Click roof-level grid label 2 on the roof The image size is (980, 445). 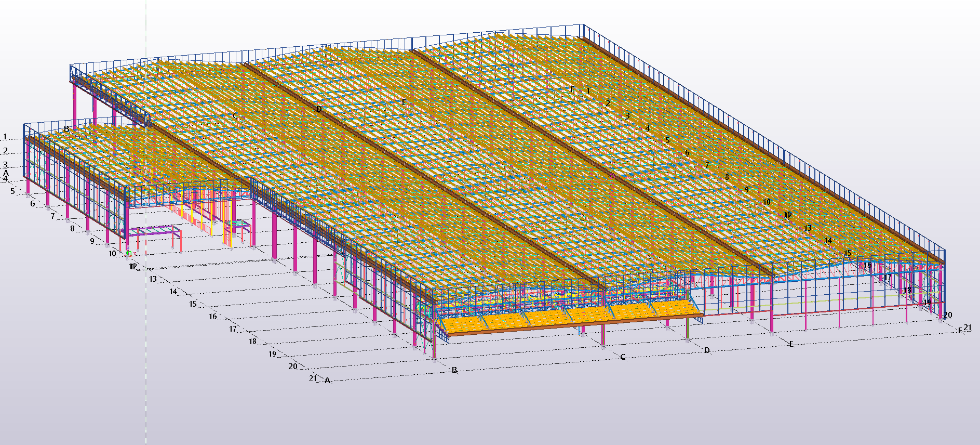(608, 103)
